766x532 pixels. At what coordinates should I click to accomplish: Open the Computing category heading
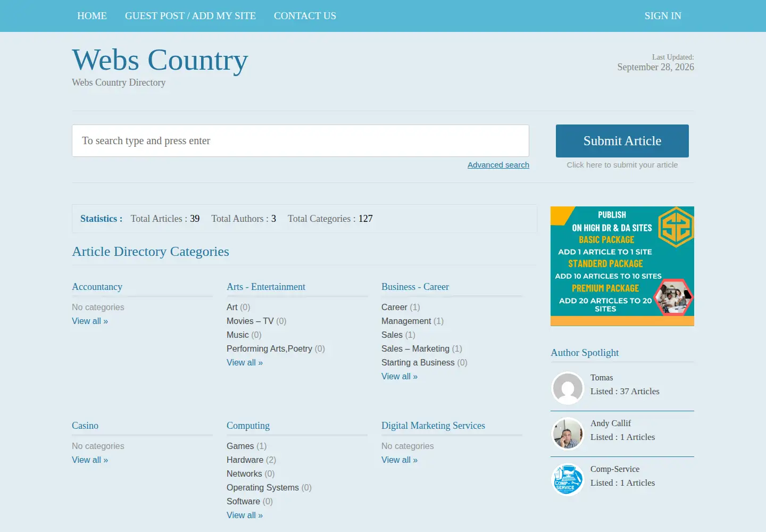pyautogui.click(x=248, y=426)
